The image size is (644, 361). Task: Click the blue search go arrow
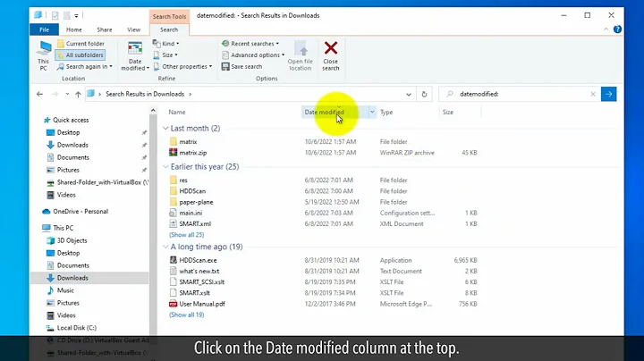pos(609,94)
